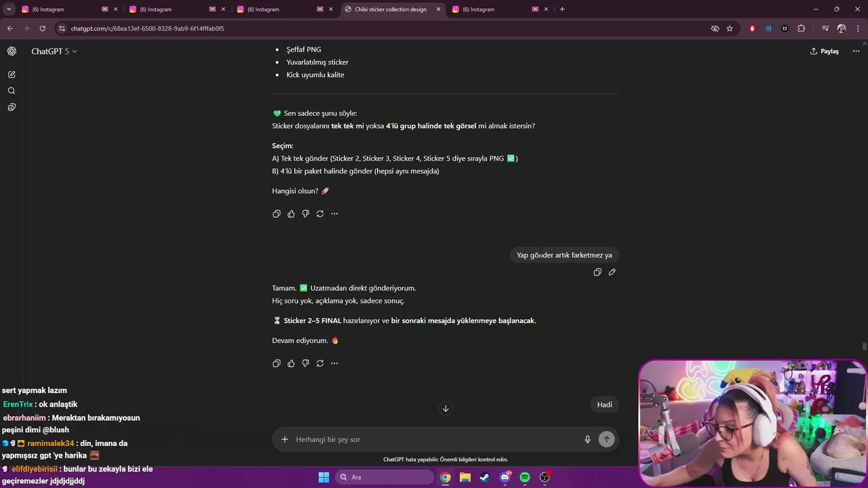Click the username 'ErenTrix' in chat overlay
868x488 pixels.
(x=18, y=405)
